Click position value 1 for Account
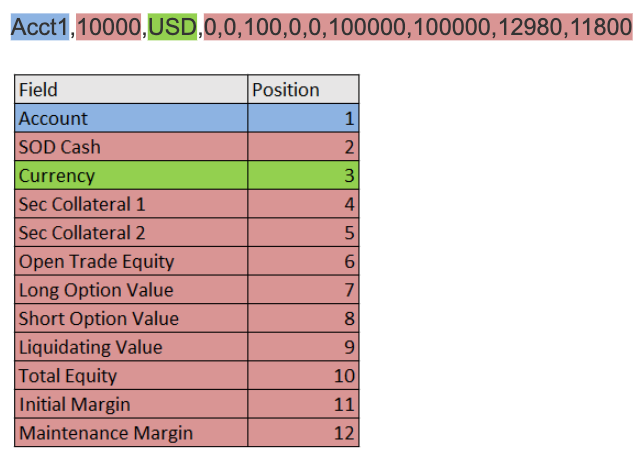640x462 pixels. tap(303, 118)
